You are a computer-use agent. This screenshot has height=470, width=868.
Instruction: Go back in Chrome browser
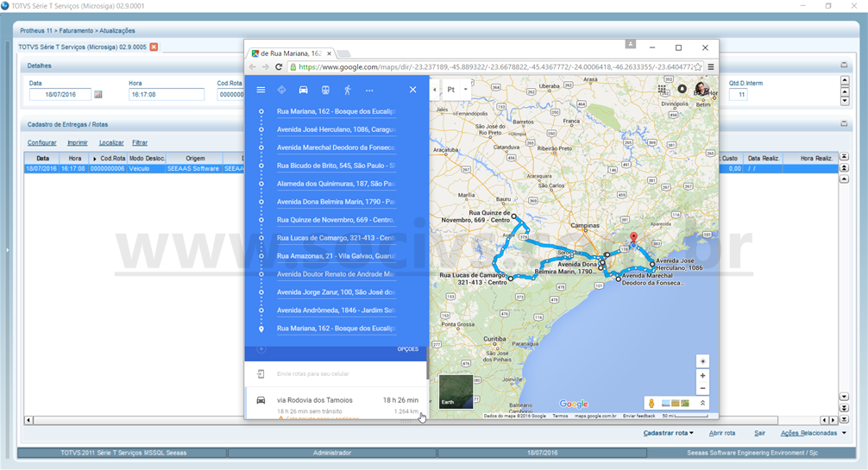pyautogui.click(x=253, y=67)
